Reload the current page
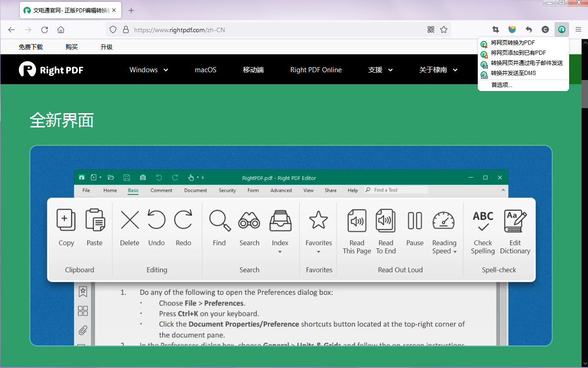This screenshot has height=368, width=588. coord(45,30)
